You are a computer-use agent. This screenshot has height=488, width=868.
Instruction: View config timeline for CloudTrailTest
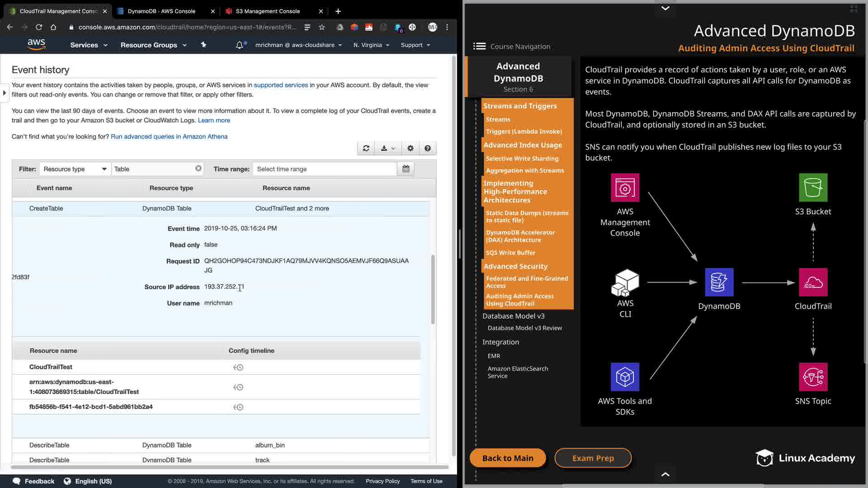point(238,367)
